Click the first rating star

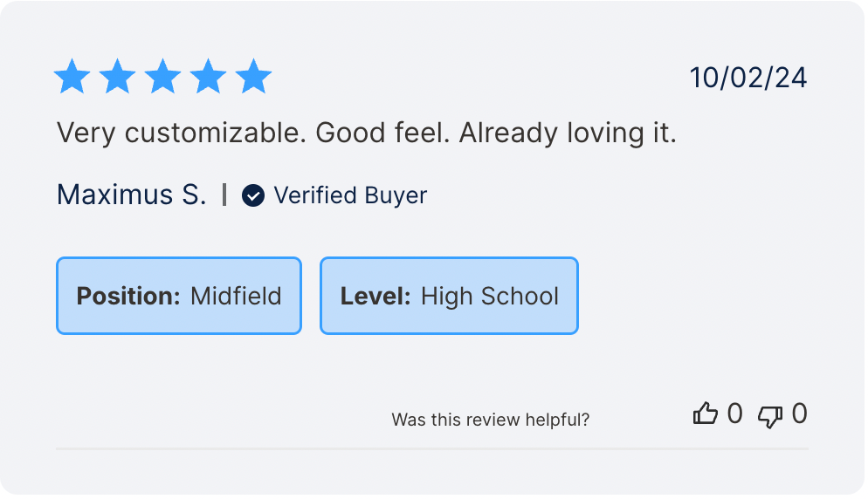click(72, 78)
